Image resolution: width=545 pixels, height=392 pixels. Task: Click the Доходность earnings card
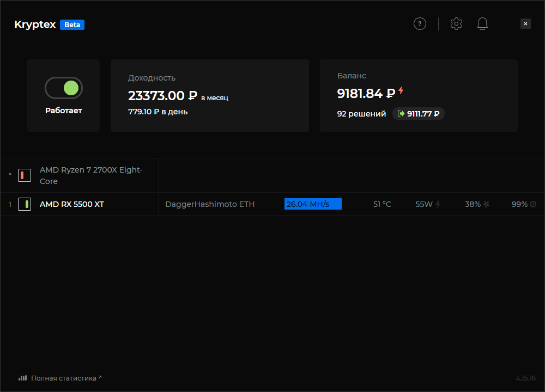point(209,95)
